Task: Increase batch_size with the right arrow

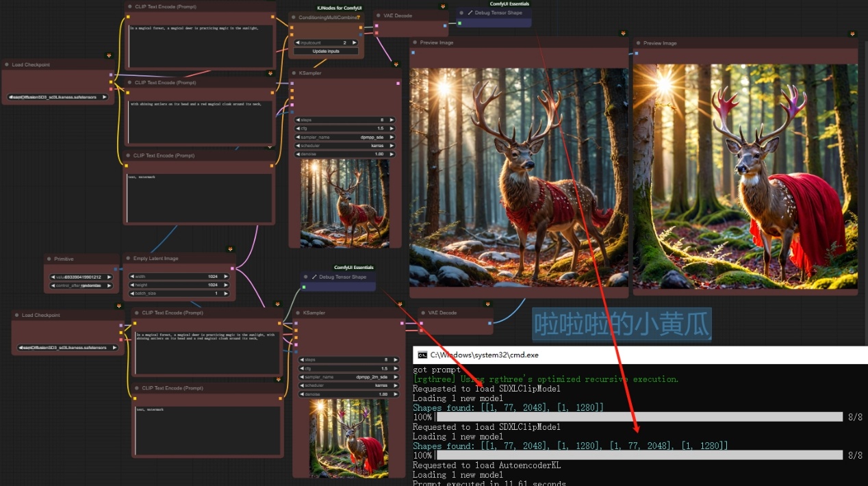Action: (x=225, y=293)
